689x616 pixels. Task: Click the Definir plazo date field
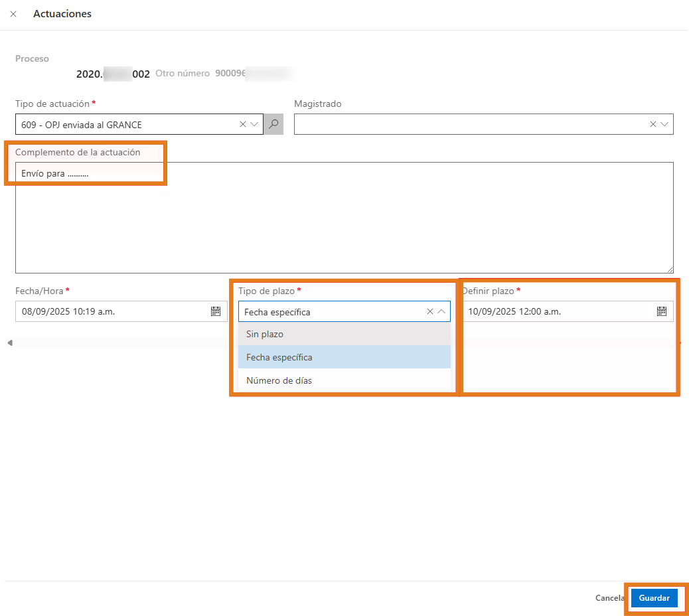tap(558, 311)
